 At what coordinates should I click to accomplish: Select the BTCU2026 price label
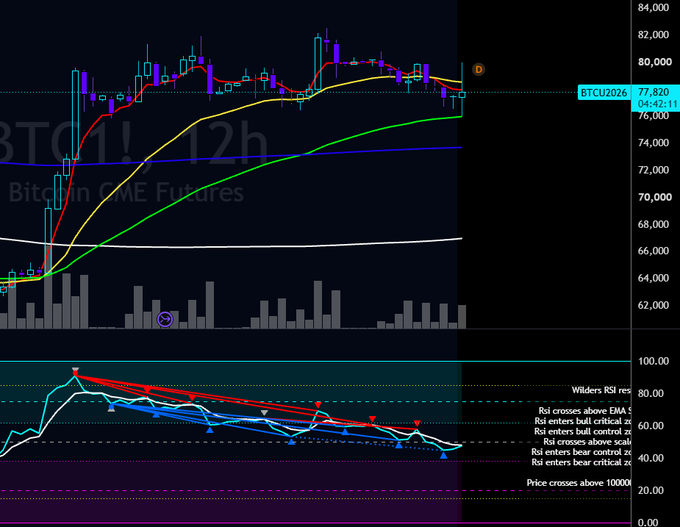(604, 92)
